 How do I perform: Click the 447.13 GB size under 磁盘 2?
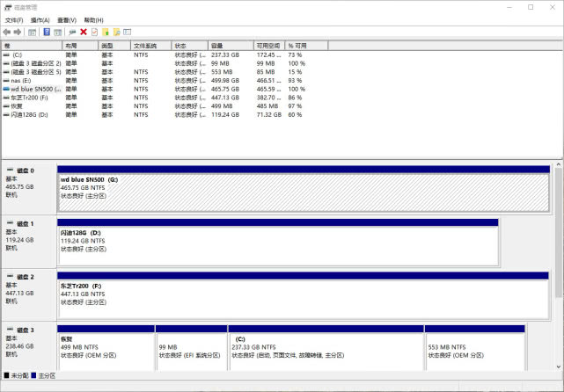(x=19, y=294)
